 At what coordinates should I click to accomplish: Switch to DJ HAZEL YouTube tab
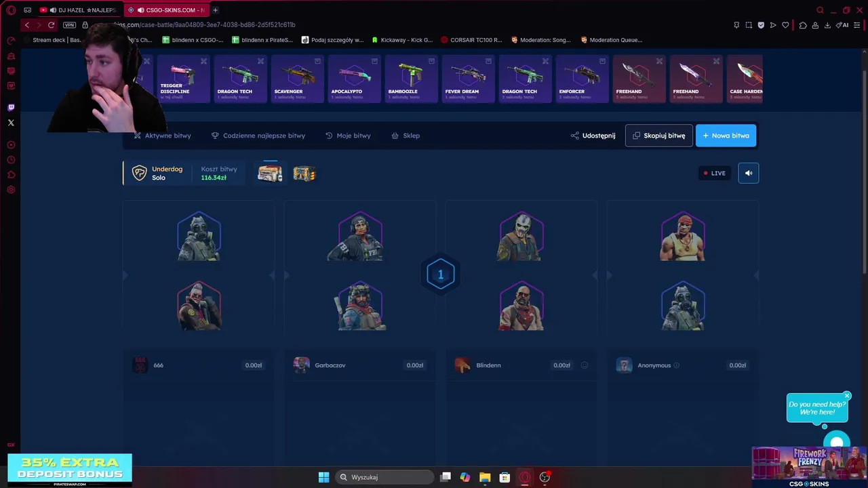78,10
